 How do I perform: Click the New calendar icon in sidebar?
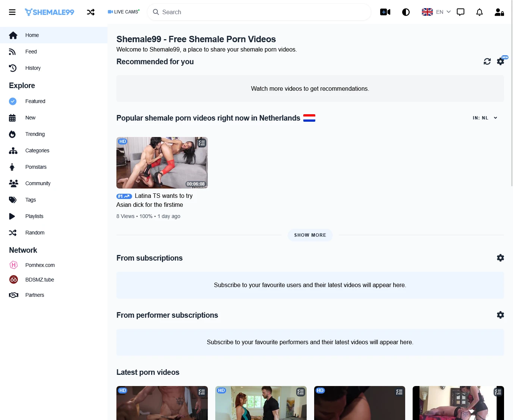click(x=12, y=118)
